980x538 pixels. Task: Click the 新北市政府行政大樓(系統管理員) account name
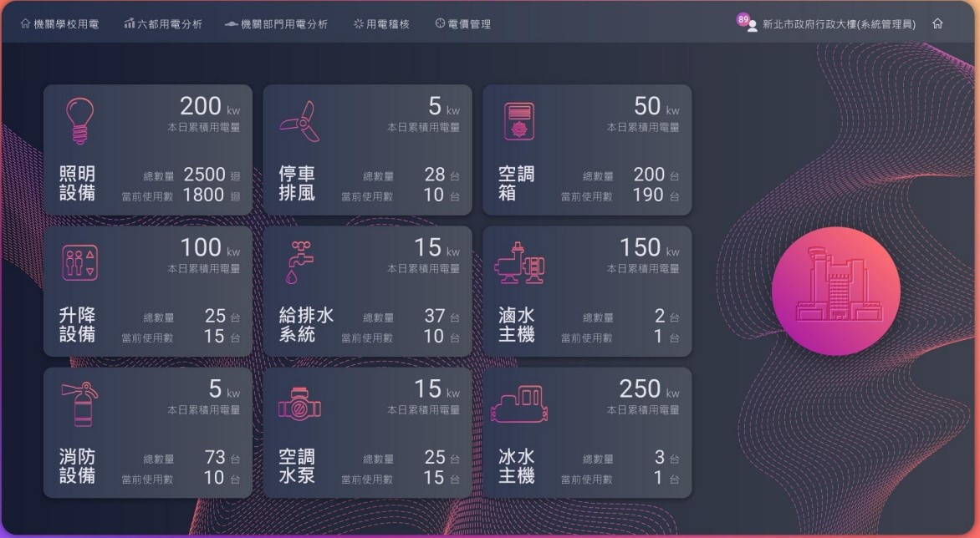pos(839,24)
